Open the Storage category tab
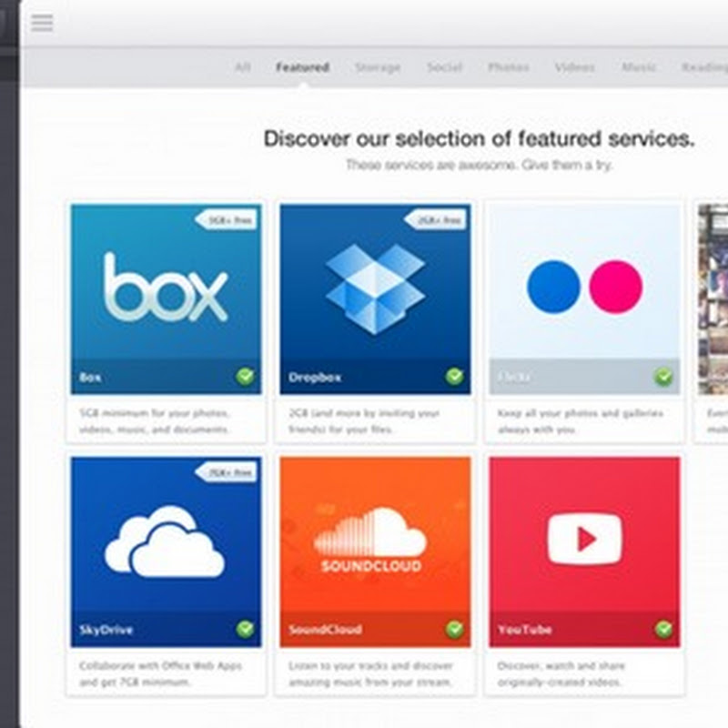728x728 pixels. click(x=378, y=67)
